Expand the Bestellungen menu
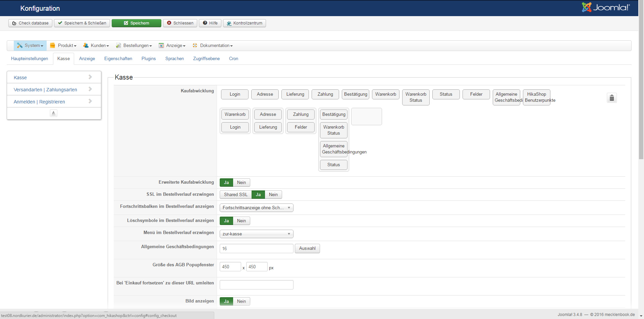Viewport: 644px width, 319px height. pos(134,46)
